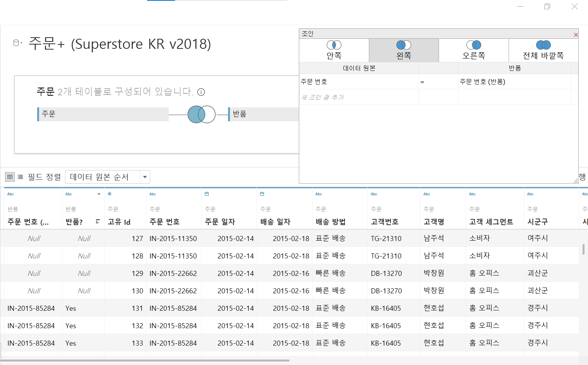Select the 고유 Id column header

click(119, 222)
